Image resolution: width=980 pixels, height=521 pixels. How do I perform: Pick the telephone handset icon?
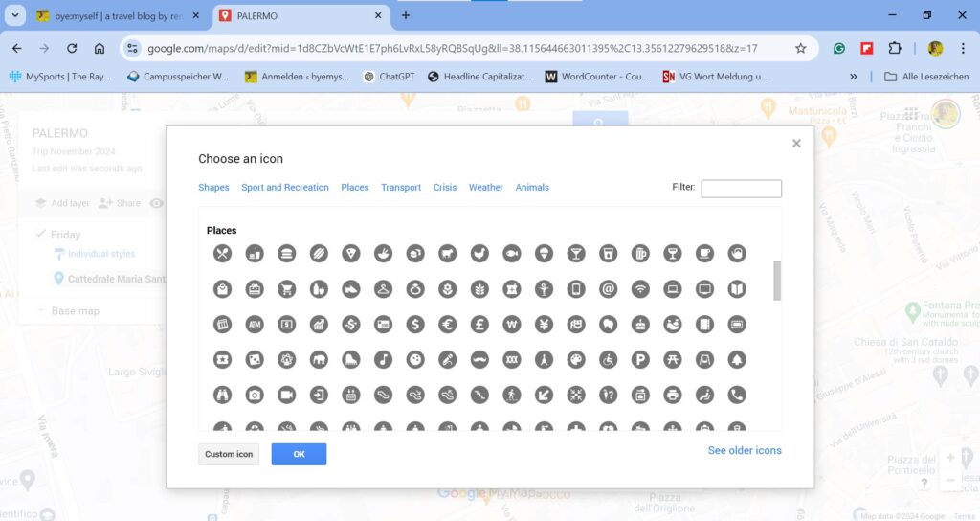(x=737, y=395)
